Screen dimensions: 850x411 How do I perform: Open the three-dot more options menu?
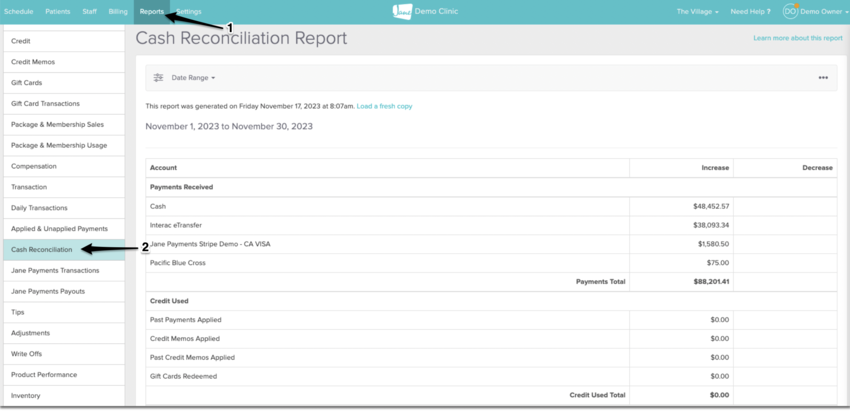[823, 77]
